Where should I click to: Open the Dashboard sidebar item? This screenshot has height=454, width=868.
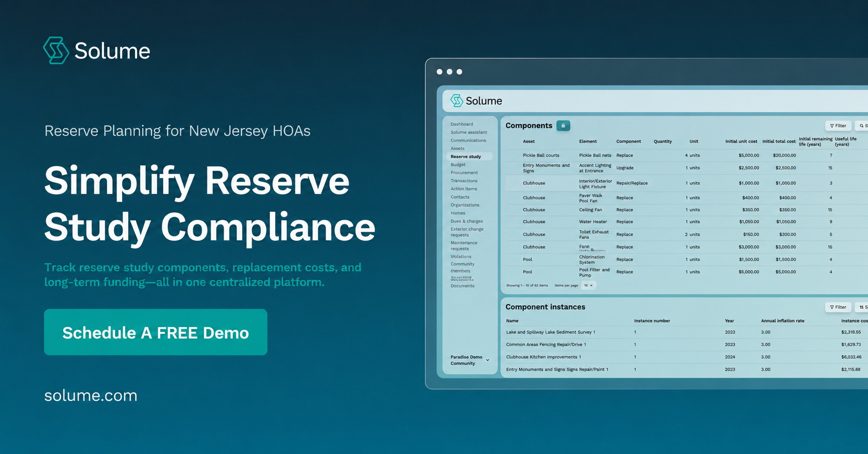462,124
